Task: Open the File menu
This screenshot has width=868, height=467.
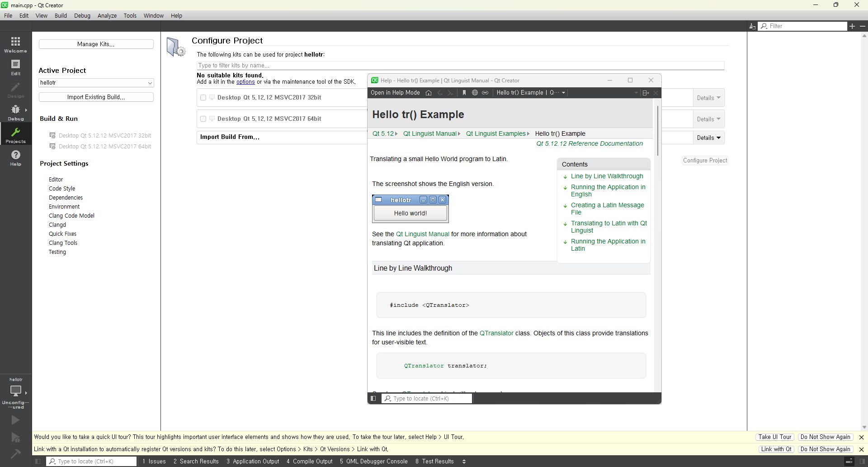Action: 8,15
